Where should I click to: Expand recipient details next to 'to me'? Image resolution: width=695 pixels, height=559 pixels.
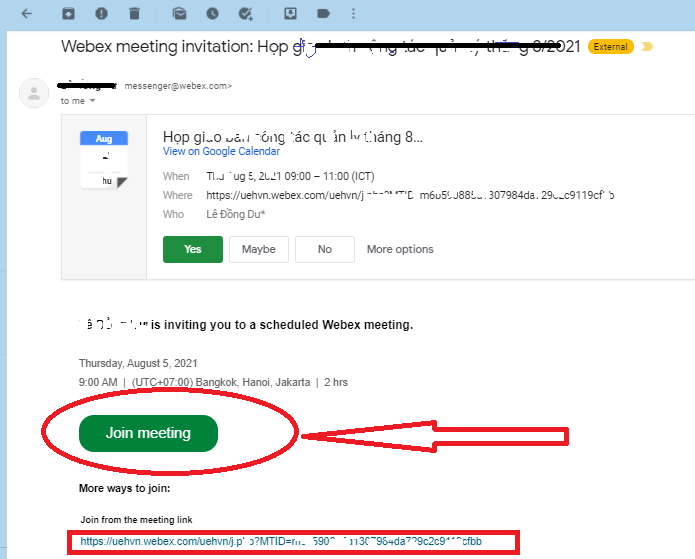pyautogui.click(x=93, y=101)
